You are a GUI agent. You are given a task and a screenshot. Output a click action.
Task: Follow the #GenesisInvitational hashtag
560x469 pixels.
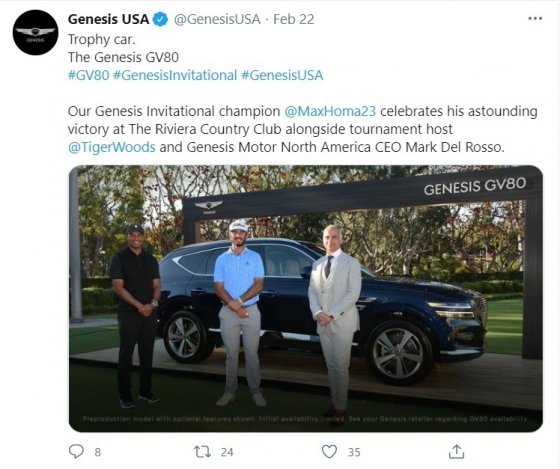(175, 75)
